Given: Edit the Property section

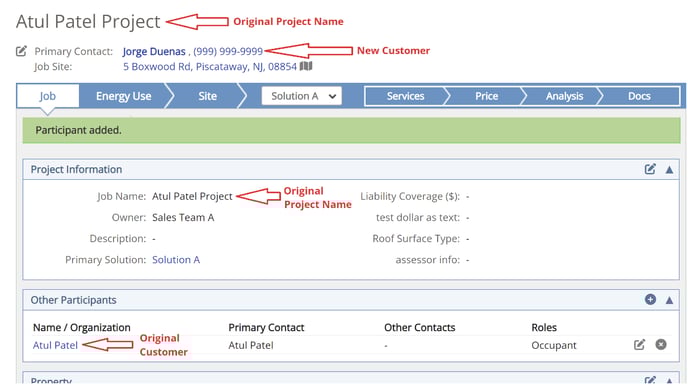Looking at the screenshot, I should [650, 380].
